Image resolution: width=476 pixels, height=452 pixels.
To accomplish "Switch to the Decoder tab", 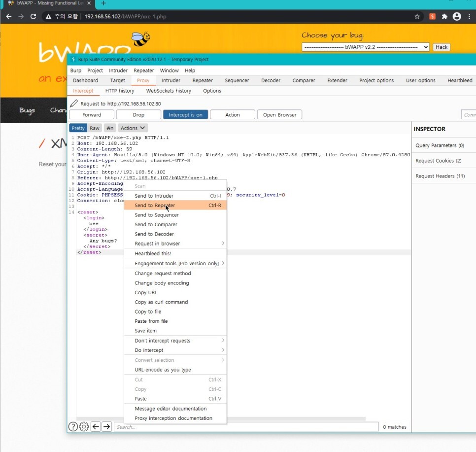I will point(271,80).
